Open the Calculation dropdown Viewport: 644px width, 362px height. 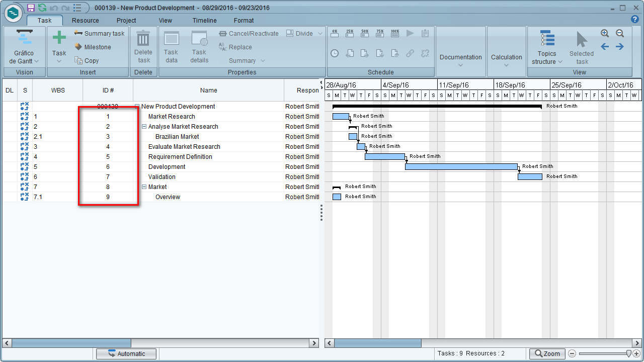[507, 60]
